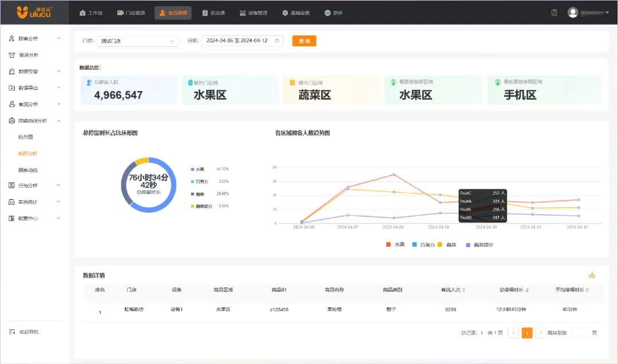Select page 1 in the pagination
The height and width of the screenshot is (364, 618).
pos(527,333)
